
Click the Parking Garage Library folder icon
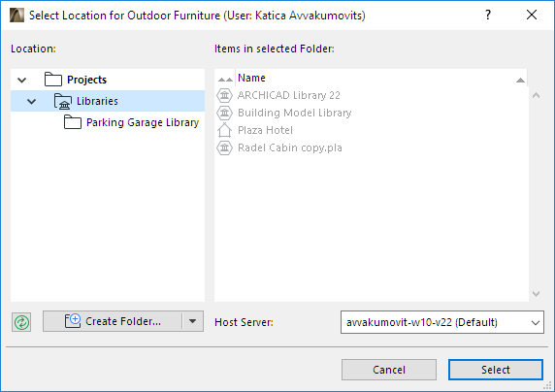73,122
